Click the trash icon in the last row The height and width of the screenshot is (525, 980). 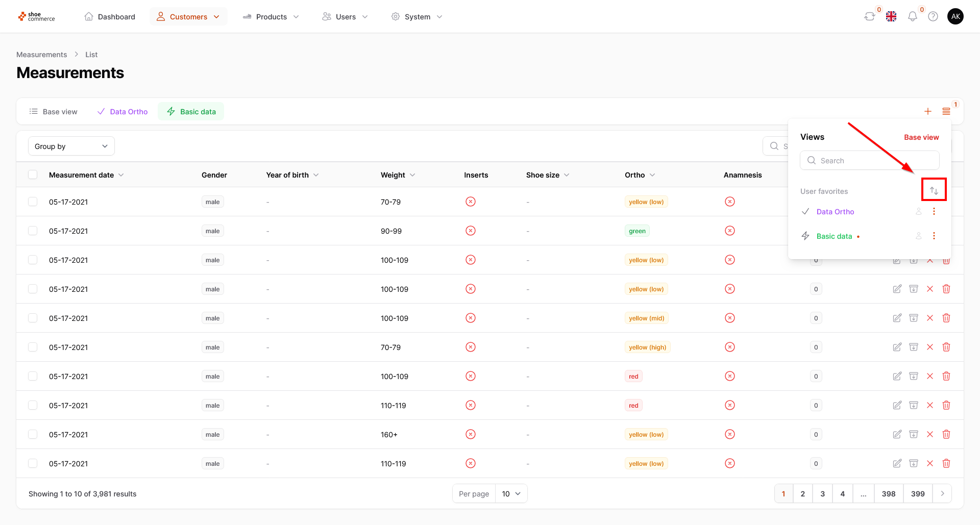click(946, 463)
